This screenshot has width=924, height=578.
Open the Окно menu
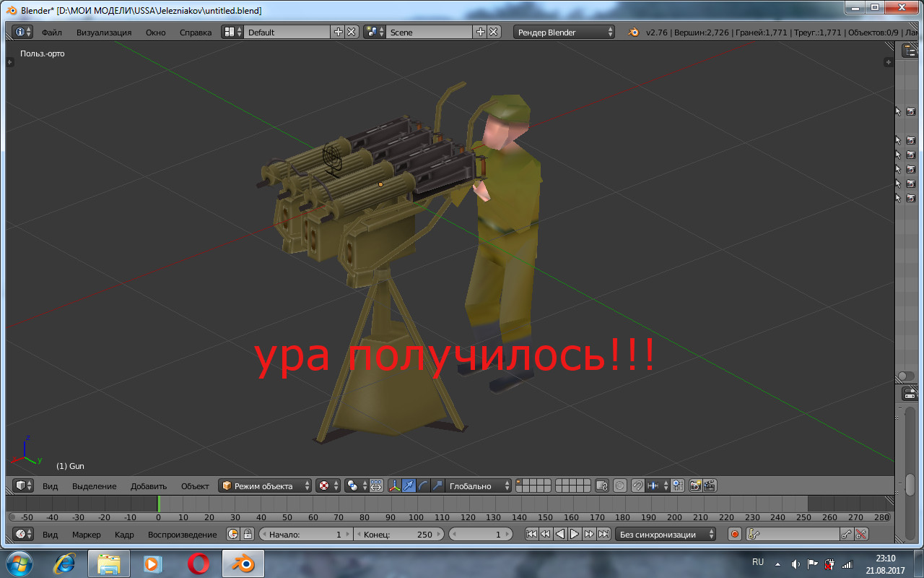click(155, 33)
